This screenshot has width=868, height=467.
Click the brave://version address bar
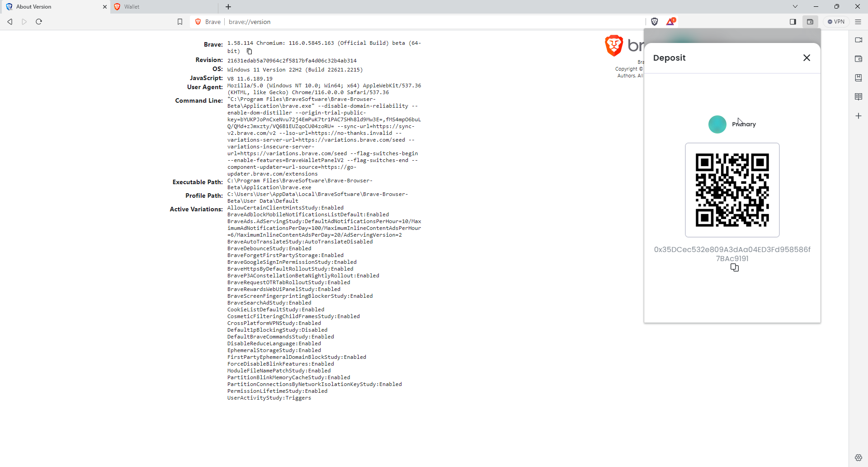coord(250,22)
